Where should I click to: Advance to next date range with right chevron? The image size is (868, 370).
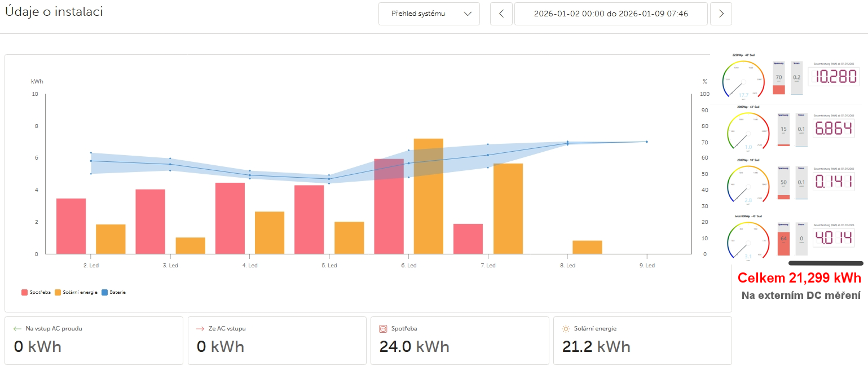[x=720, y=14]
